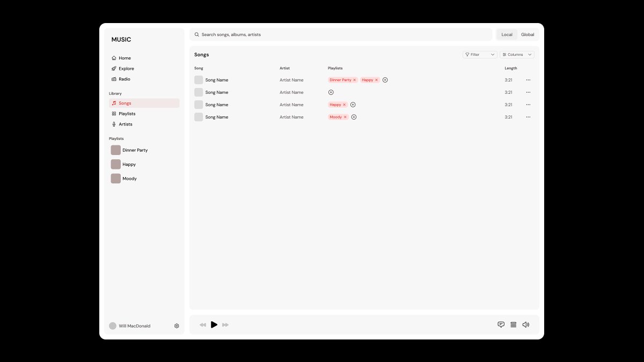Remove Dinner Party tag from first song
Image resolution: width=644 pixels, height=362 pixels.
click(x=355, y=80)
